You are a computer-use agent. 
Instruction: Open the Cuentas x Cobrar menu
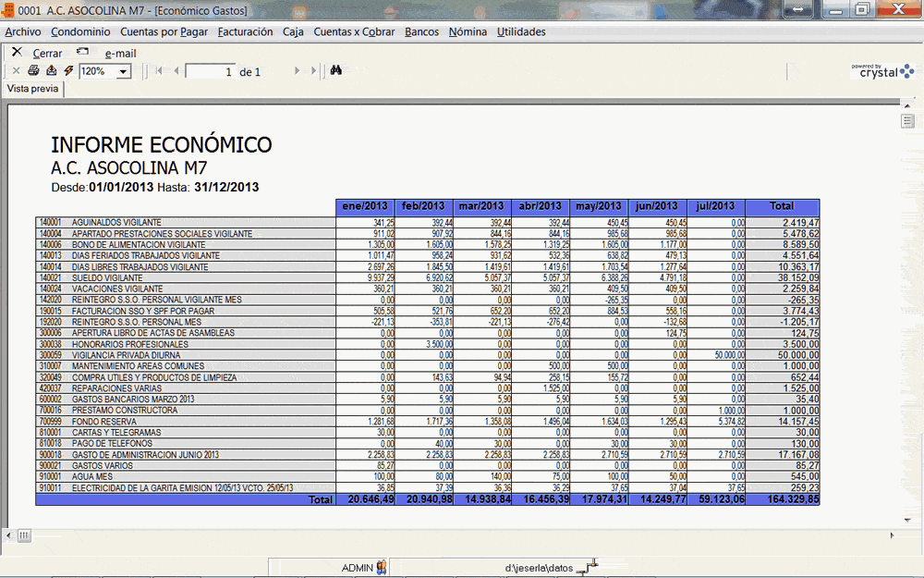pos(354,31)
